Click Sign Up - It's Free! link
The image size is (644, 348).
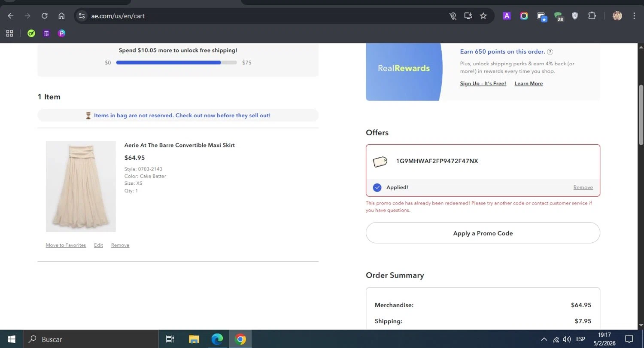[483, 83]
